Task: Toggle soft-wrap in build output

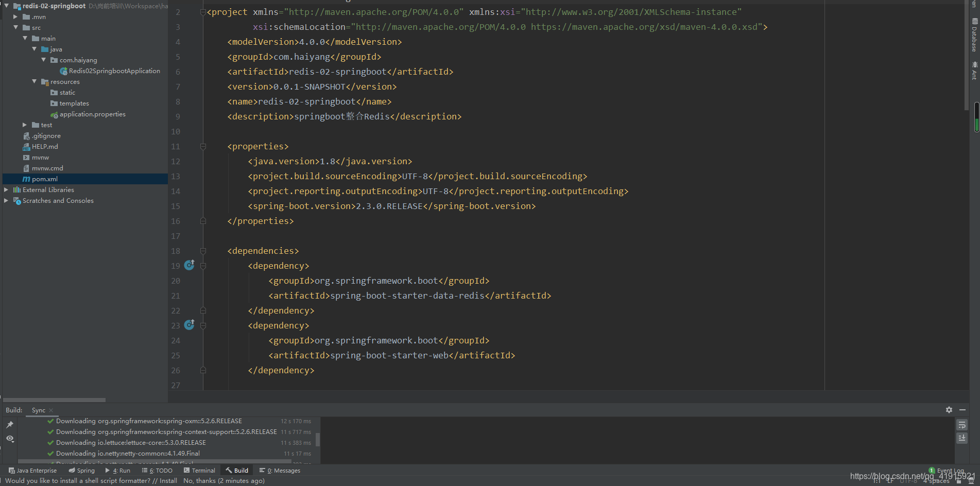Action: [x=961, y=425]
